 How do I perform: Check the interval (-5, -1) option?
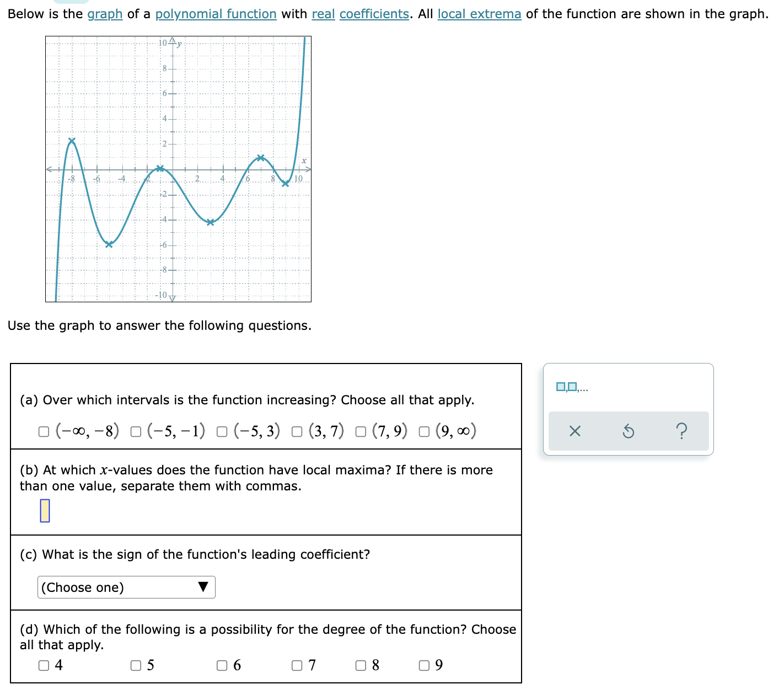135,431
